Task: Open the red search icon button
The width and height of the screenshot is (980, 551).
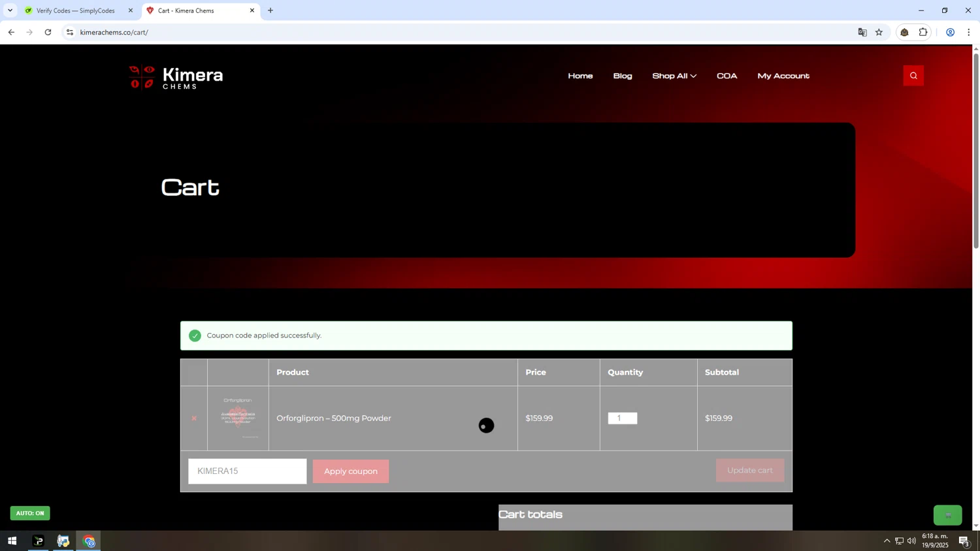Action: pyautogui.click(x=913, y=76)
